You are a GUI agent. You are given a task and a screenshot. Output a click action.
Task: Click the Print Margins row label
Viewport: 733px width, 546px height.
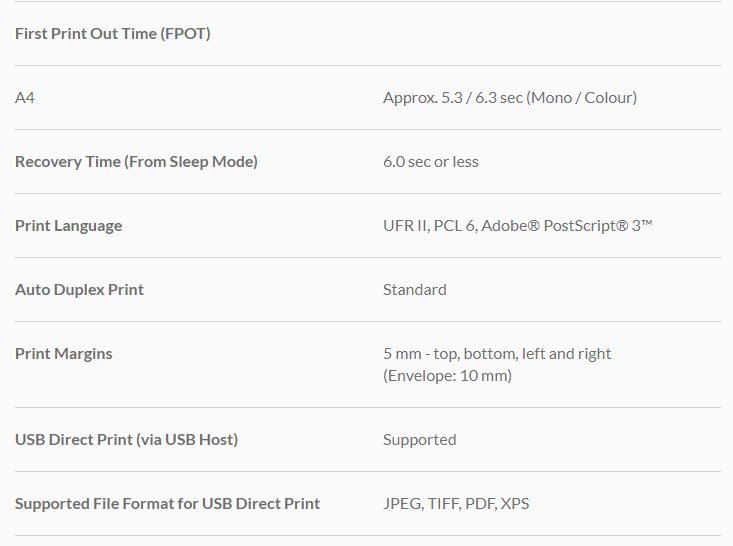click(63, 354)
